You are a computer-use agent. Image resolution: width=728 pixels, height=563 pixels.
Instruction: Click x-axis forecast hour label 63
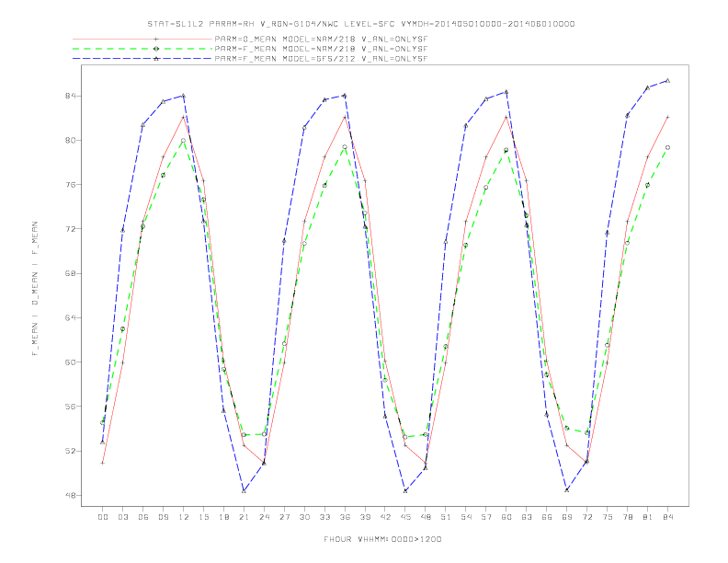tap(527, 517)
